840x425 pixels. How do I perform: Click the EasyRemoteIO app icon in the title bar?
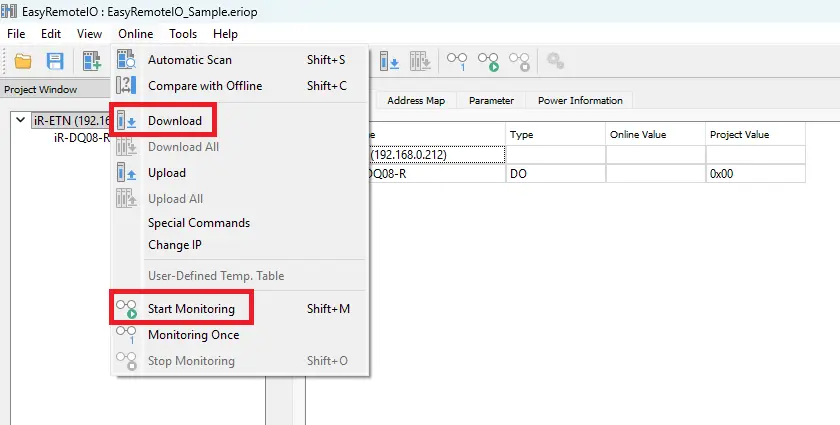(x=9, y=11)
